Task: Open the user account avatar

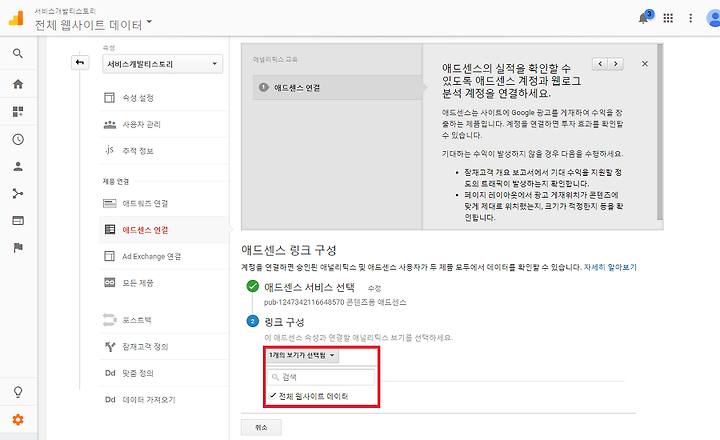Action: click(714, 18)
